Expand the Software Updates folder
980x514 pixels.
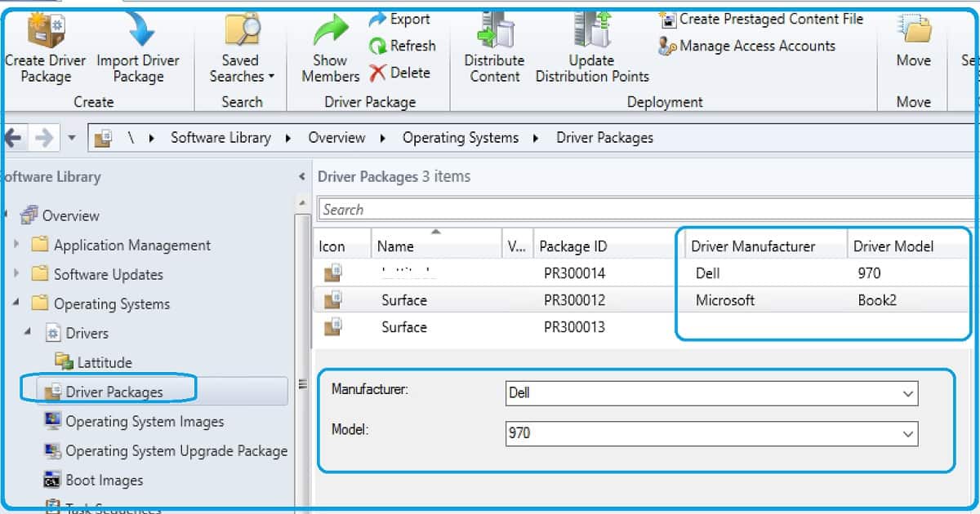[x=17, y=273]
